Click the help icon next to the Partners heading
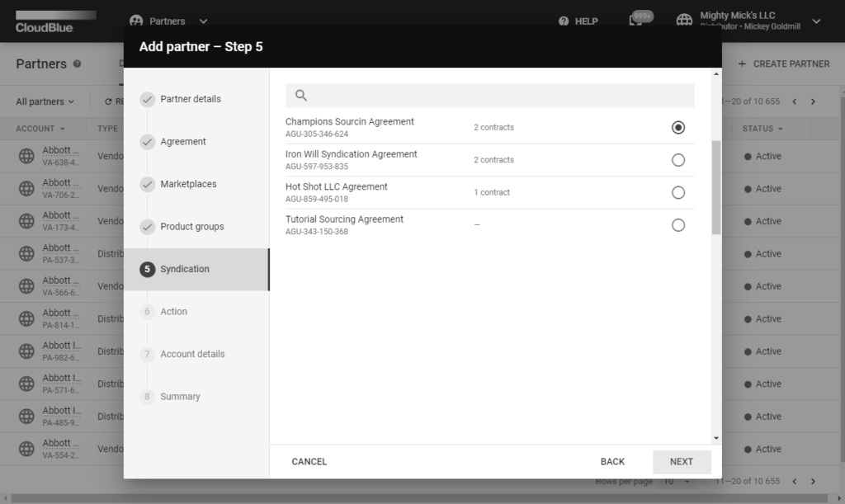The height and width of the screenshot is (504, 845). 78,64
